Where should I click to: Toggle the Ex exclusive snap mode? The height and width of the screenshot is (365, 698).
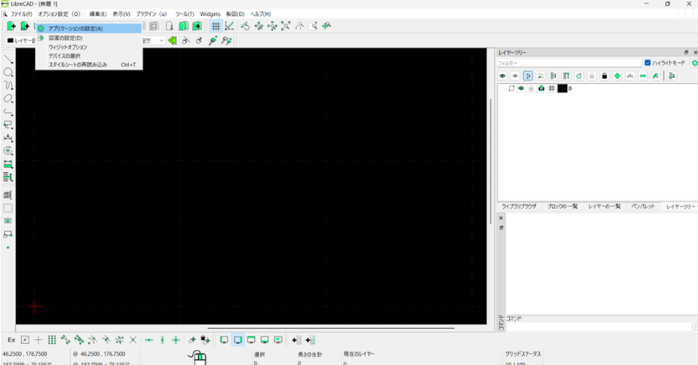12,340
